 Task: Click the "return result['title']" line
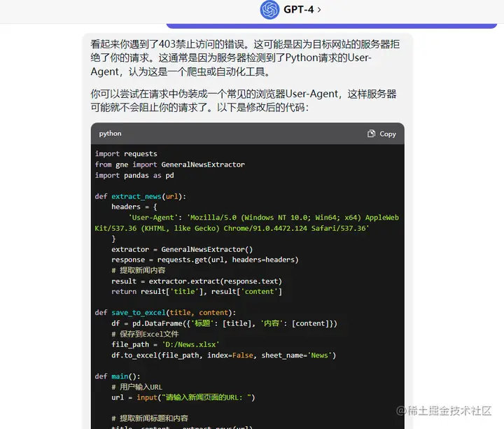(x=197, y=292)
